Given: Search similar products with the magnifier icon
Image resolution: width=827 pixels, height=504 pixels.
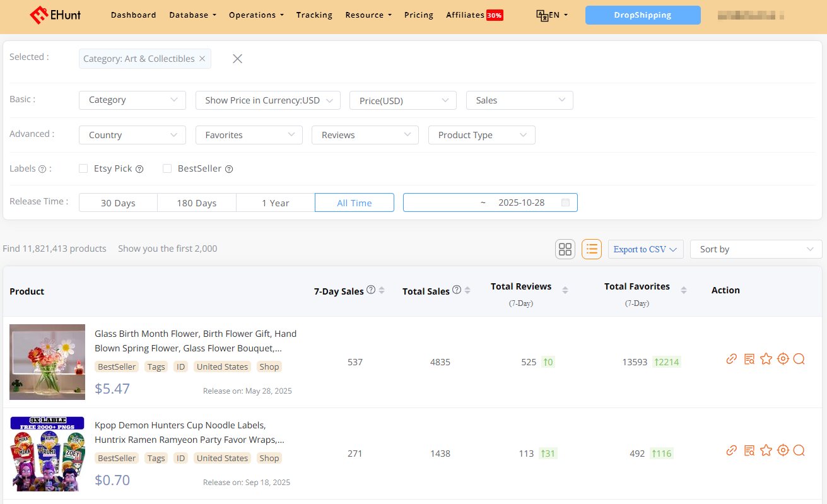Looking at the screenshot, I should pyautogui.click(x=799, y=358).
